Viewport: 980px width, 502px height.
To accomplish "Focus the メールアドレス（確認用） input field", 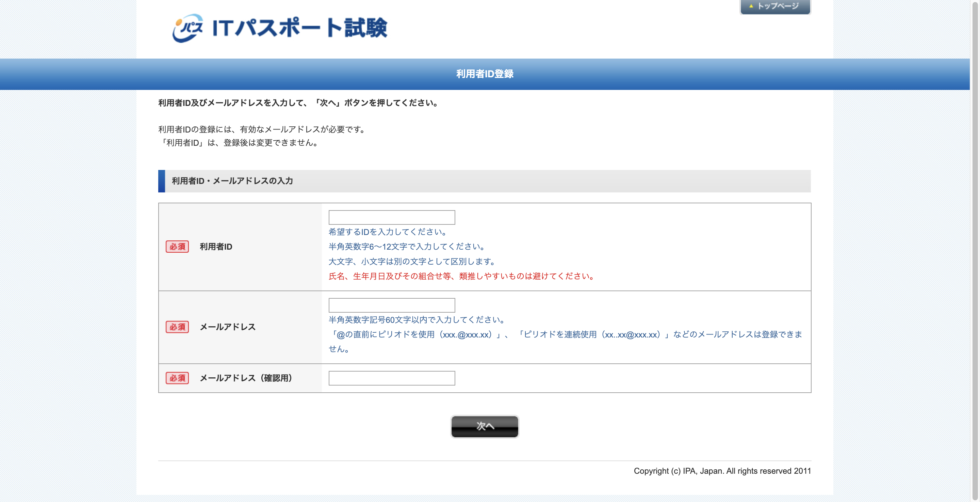I will [391, 378].
